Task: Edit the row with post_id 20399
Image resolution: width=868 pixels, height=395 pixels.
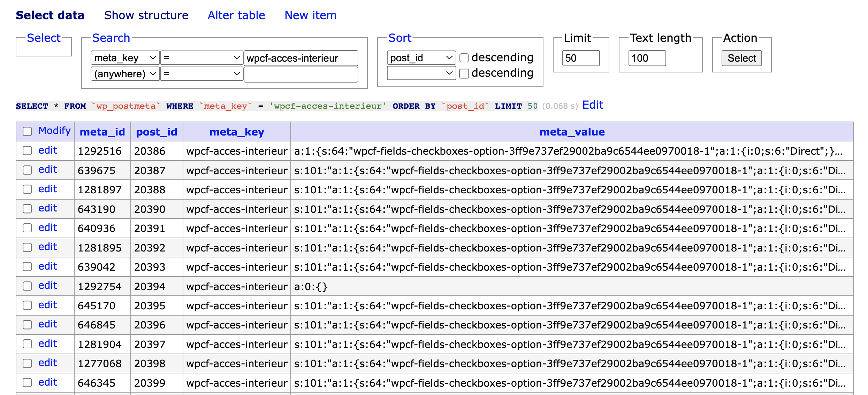Action: 47,382
